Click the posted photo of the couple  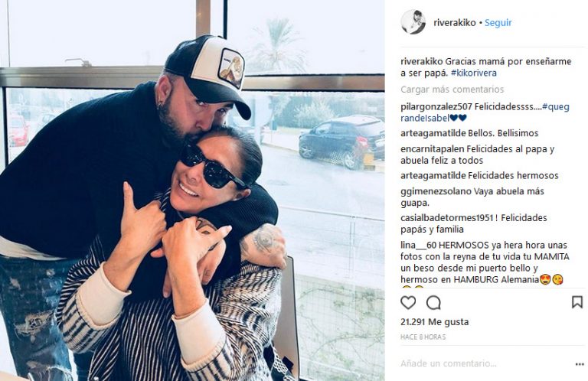point(192,190)
